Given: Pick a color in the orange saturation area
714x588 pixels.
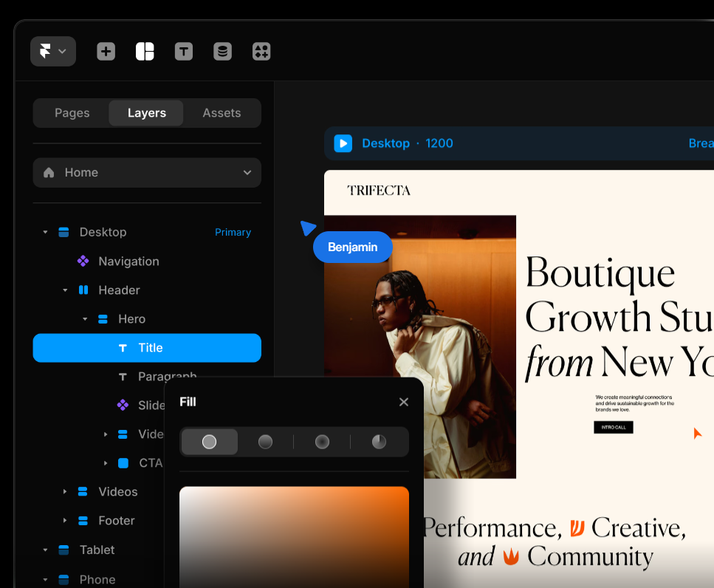Looking at the screenshot, I should (x=294, y=537).
